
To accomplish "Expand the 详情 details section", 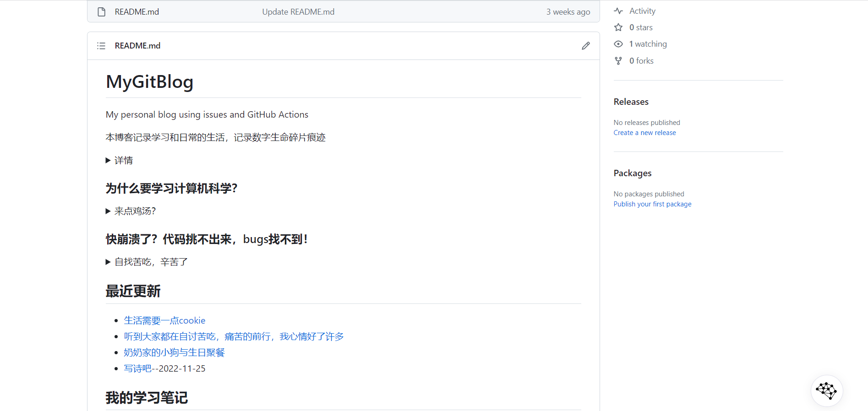I will (119, 160).
